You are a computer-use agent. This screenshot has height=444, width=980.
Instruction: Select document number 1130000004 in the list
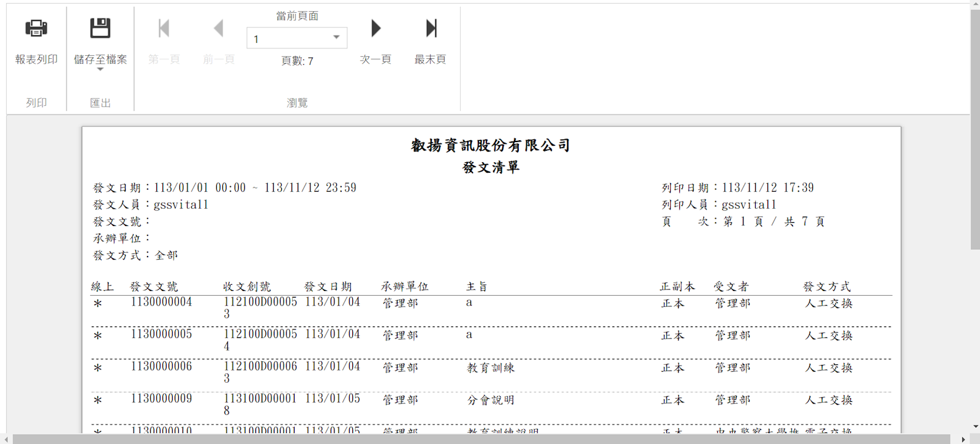[x=161, y=302]
